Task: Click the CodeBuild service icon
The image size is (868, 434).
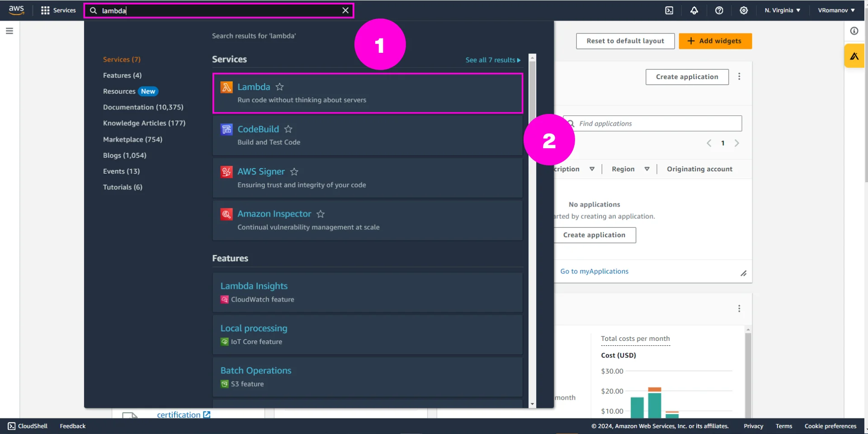Action: (226, 129)
